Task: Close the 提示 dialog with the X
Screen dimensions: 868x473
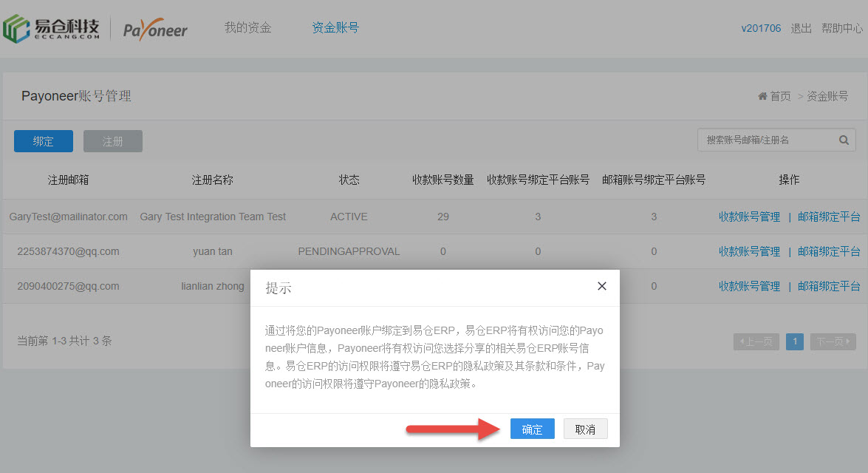Action: [x=602, y=286]
